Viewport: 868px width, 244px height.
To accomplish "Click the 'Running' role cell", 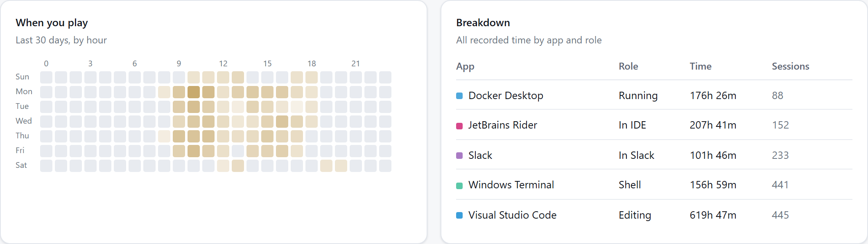I will tap(638, 95).
